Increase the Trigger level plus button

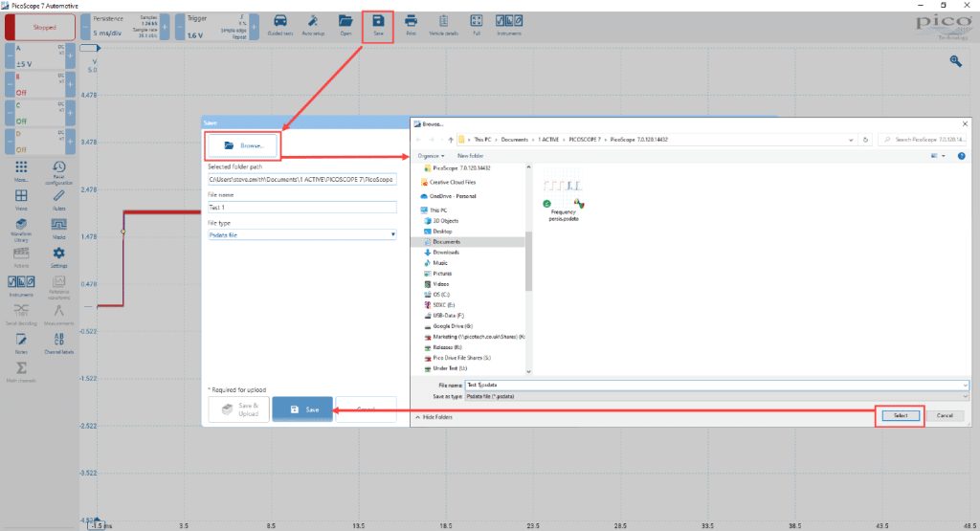pos(254,28)
